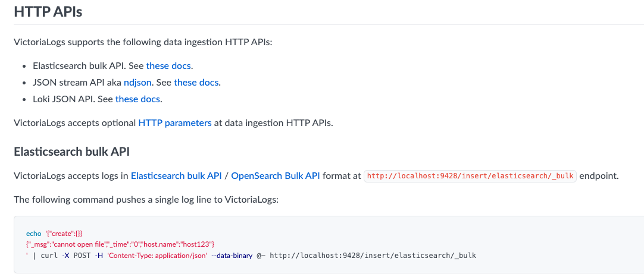
Task: Open Loki JSON API "these docs" link
Action: coord(137,99)
